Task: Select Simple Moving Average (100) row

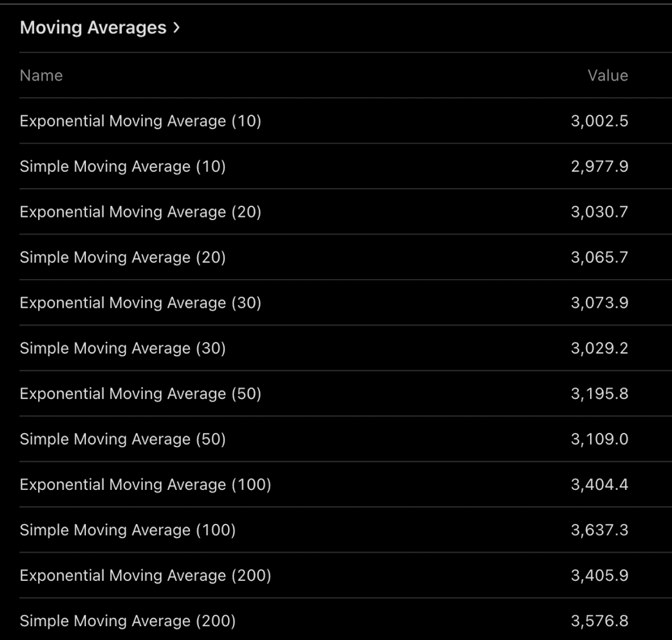Action: click(127, 530)
